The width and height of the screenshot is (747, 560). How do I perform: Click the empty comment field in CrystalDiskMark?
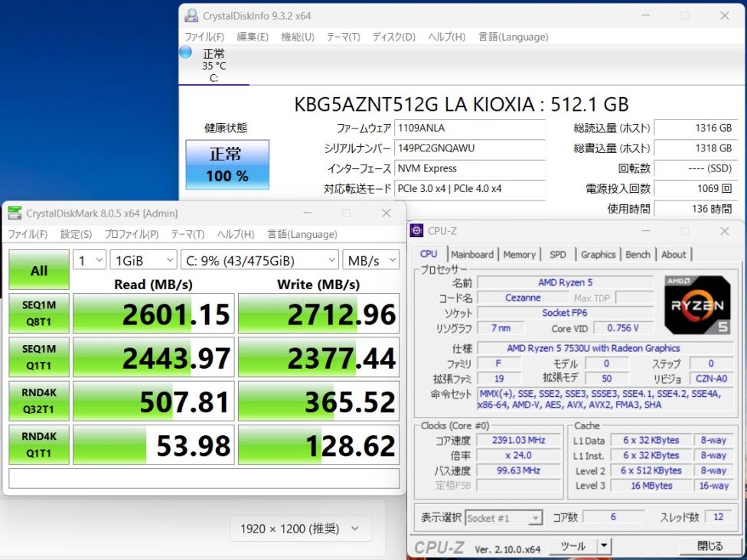(x=204, y=479)
